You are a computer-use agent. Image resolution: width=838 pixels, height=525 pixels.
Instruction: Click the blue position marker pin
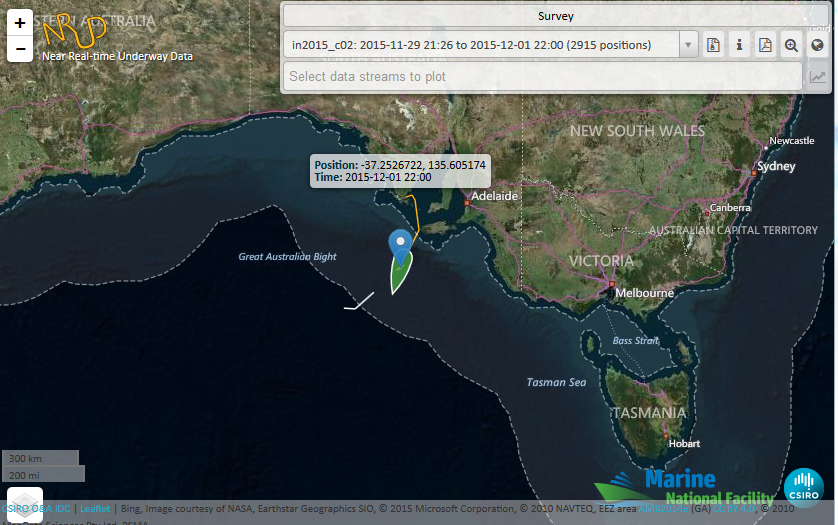coord(400,246)
